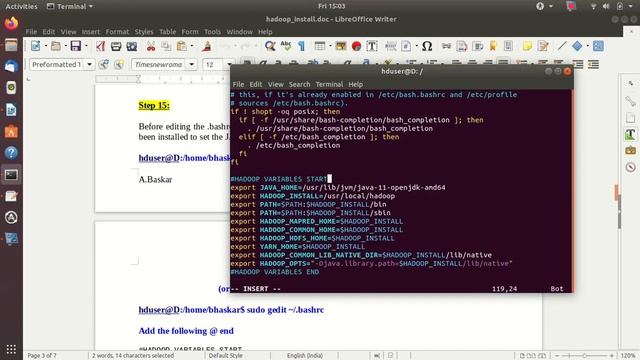Viewport: 640px width, 360px height.
Task: Expand the Basic Shapes dropdown arrow
Action: point(587,46)
